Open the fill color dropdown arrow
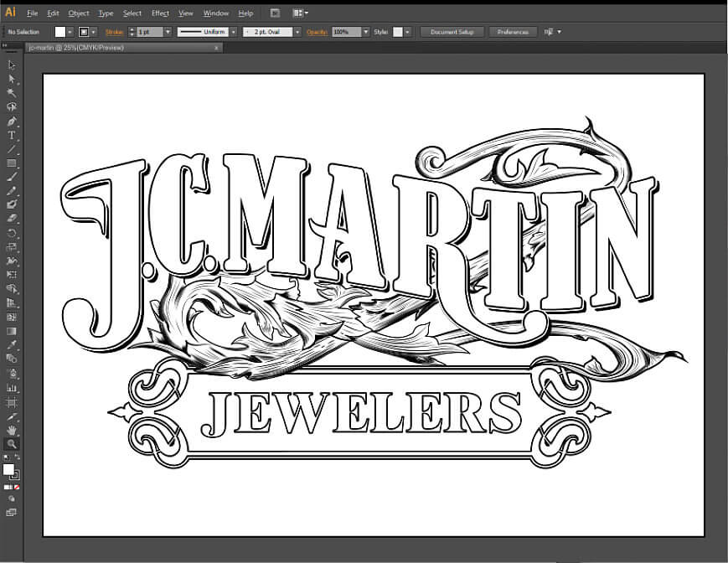728x563 pixels. (70, 32)
